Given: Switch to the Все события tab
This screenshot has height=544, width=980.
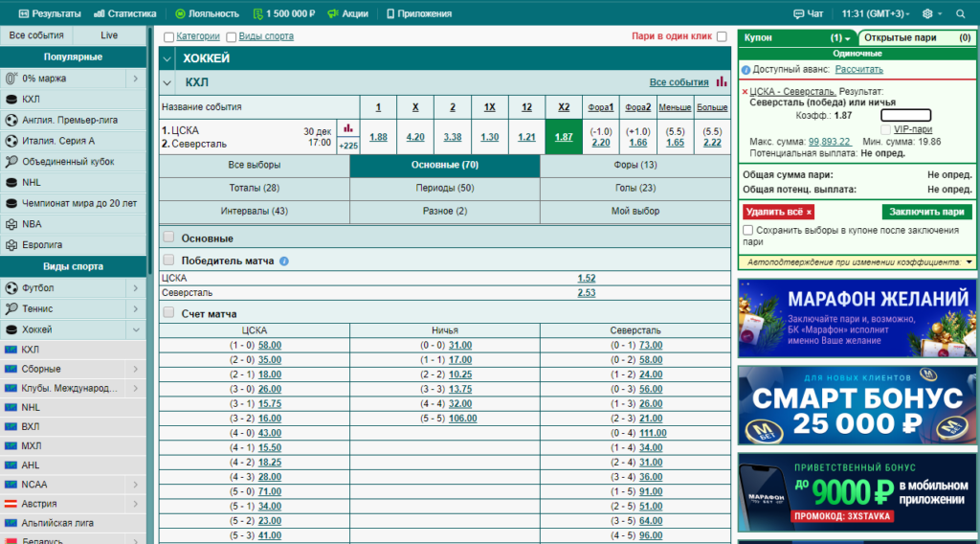Looking at the screenshot, I should click(x=36, y=35).
